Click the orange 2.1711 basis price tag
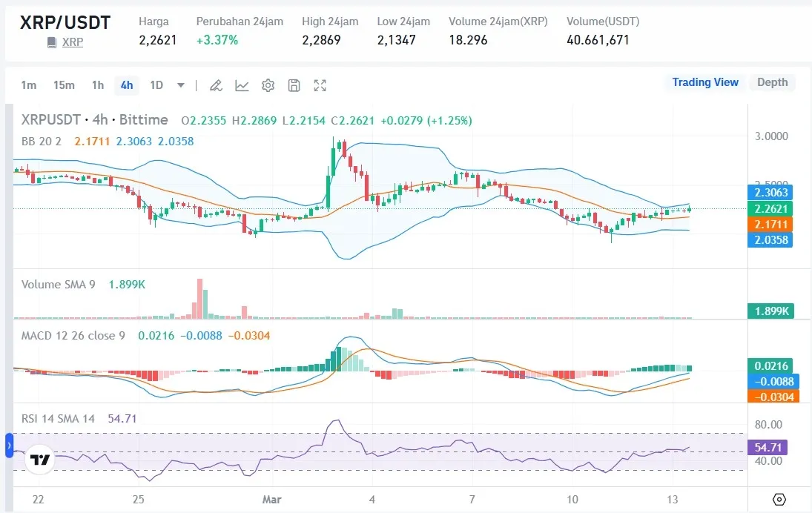 770,224
